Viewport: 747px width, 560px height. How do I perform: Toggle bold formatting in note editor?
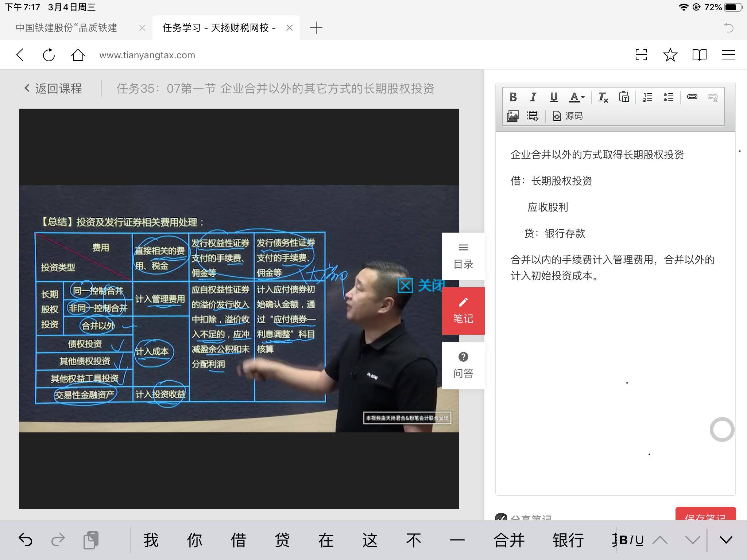pos(513,97)
